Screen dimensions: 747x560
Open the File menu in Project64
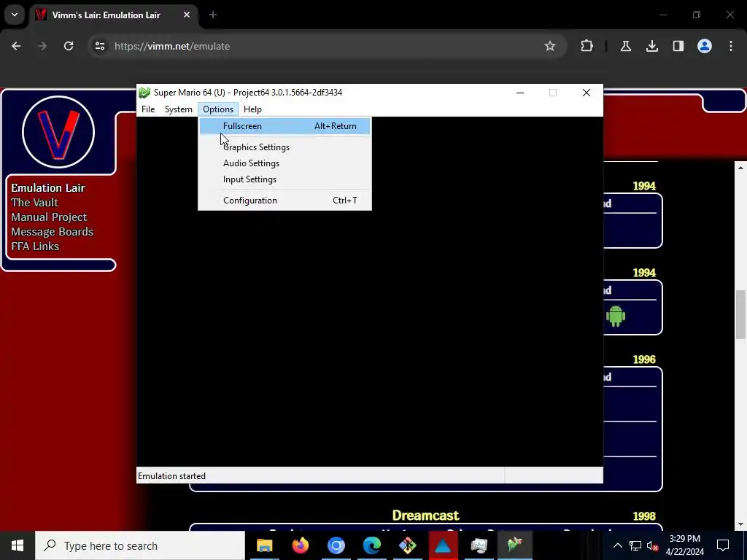(148, 109)
